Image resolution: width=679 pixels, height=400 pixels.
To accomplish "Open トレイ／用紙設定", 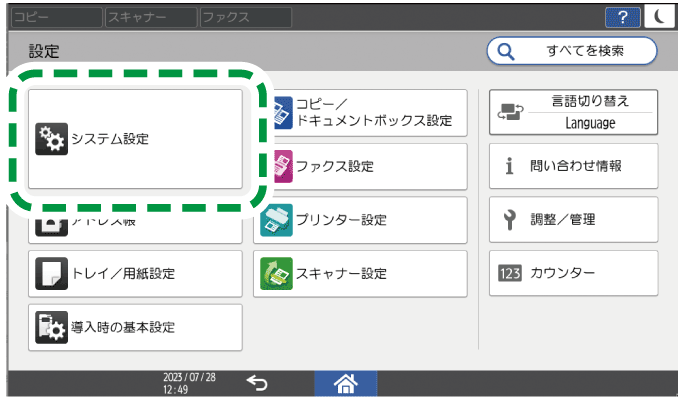I will (135, 274).
